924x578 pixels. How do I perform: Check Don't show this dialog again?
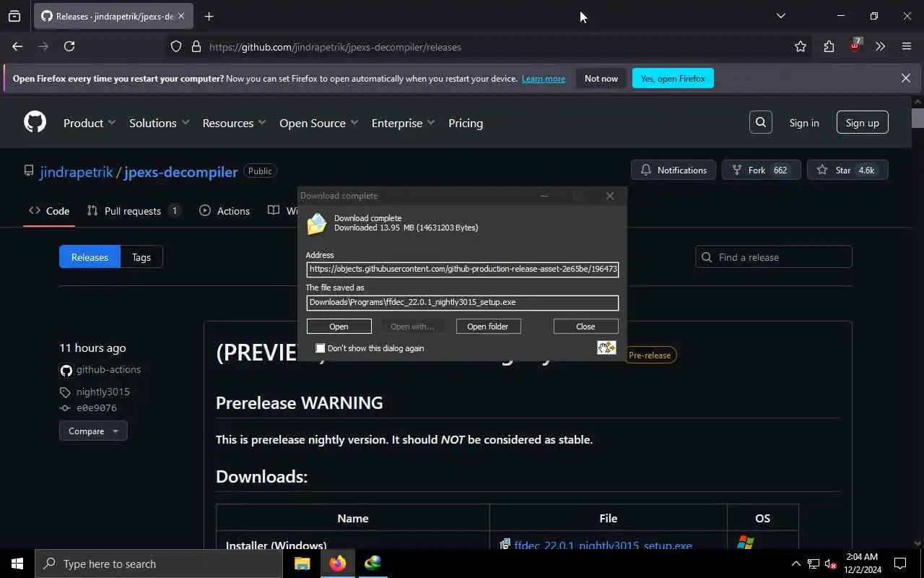321,348
